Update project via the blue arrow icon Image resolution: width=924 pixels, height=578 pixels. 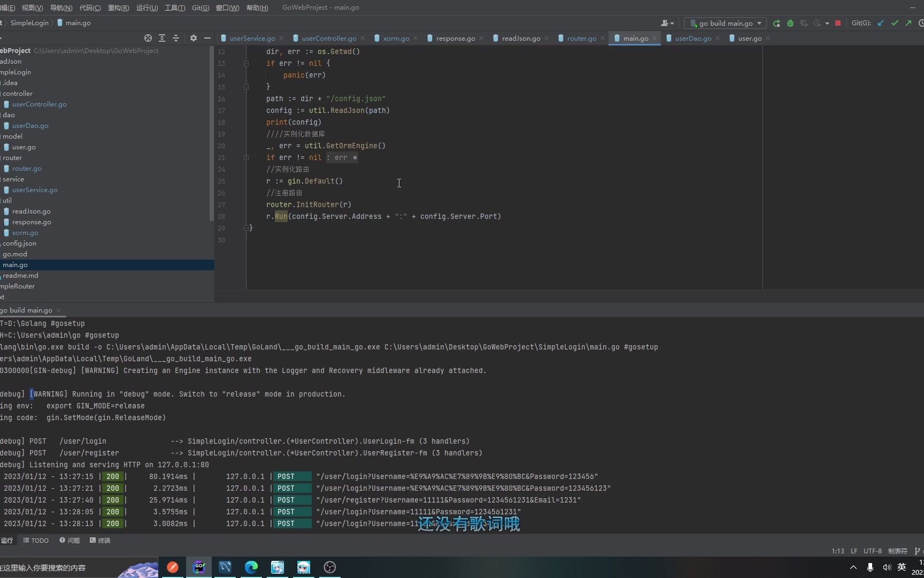click(x=880, y=23)
